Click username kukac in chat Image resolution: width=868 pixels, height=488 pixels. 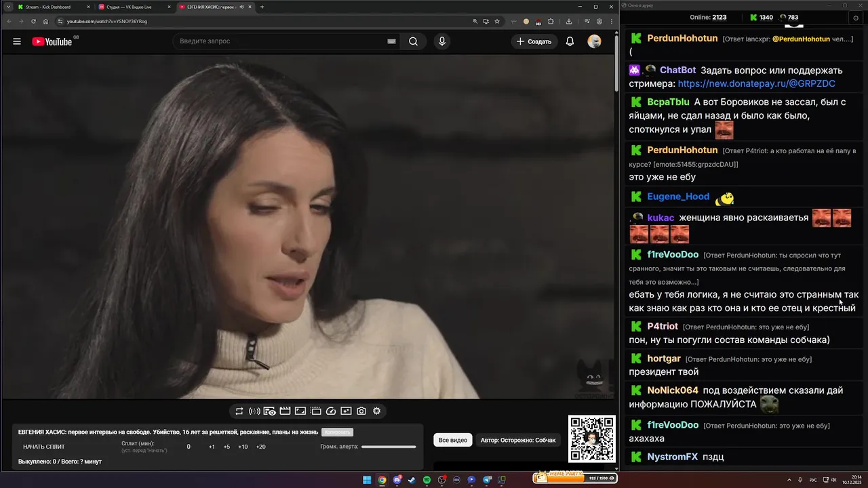(x=660, y=218)
